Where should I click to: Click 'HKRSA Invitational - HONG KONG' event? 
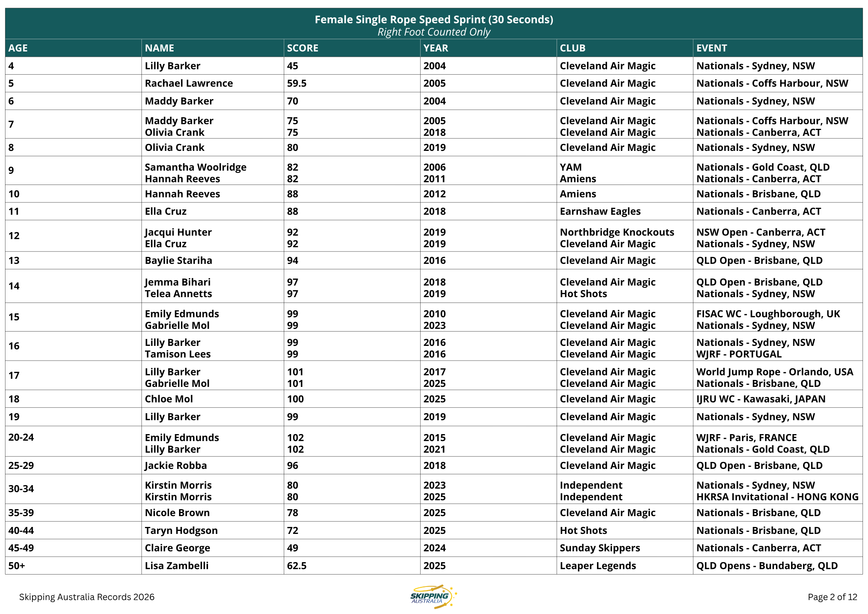click(x=777, y=497)
